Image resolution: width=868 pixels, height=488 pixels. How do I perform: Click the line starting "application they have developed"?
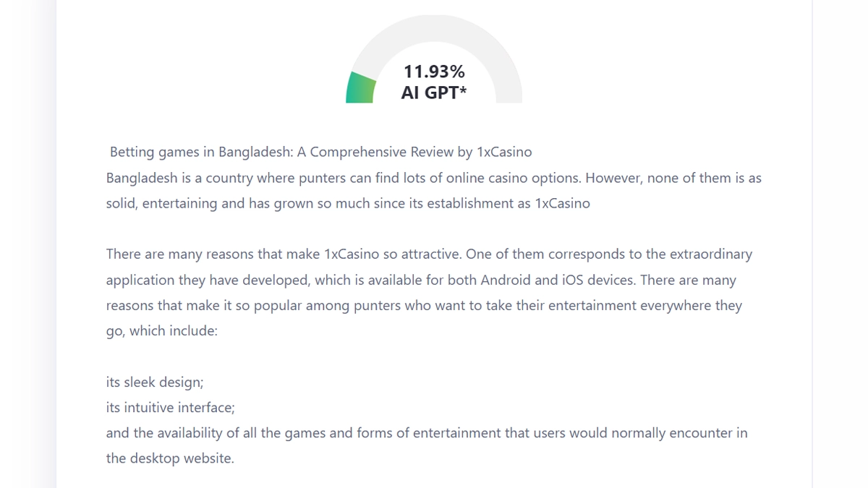tap(421, 280)
